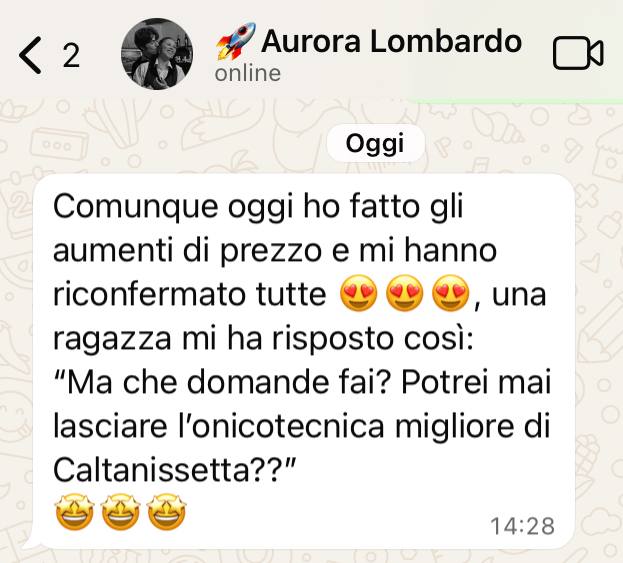Image resolution: width=623 pixels, height=563 pixels.
Task: Tap the 14:28 message timestamp
Action: point(522,526)
